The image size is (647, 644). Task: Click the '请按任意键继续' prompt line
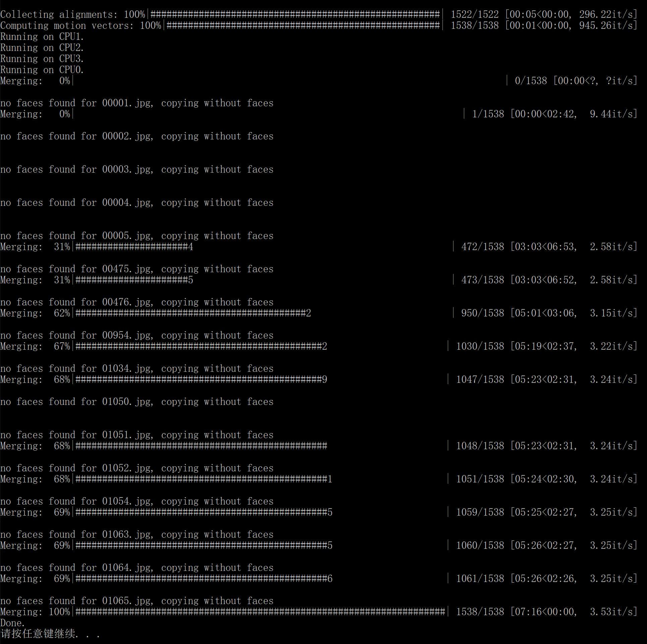coord(50,634)
